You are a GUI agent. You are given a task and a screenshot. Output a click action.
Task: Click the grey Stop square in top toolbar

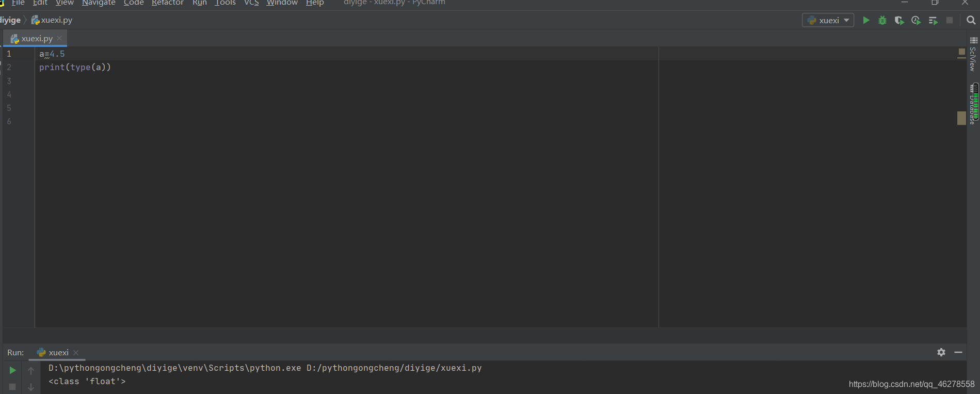tap(950, 20)
